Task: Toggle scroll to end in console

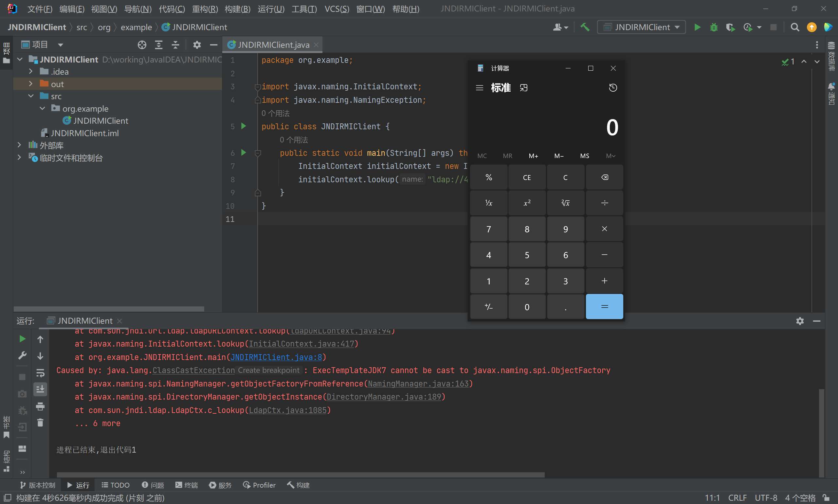Action: click(x=40, y=389)
